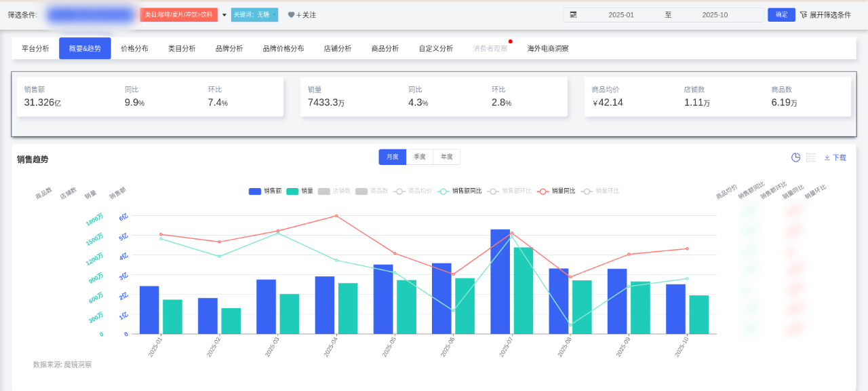This screenshot has width=868, height=391.
Task: Enable 商品均价 series in legend
Action: coord(400,191)
